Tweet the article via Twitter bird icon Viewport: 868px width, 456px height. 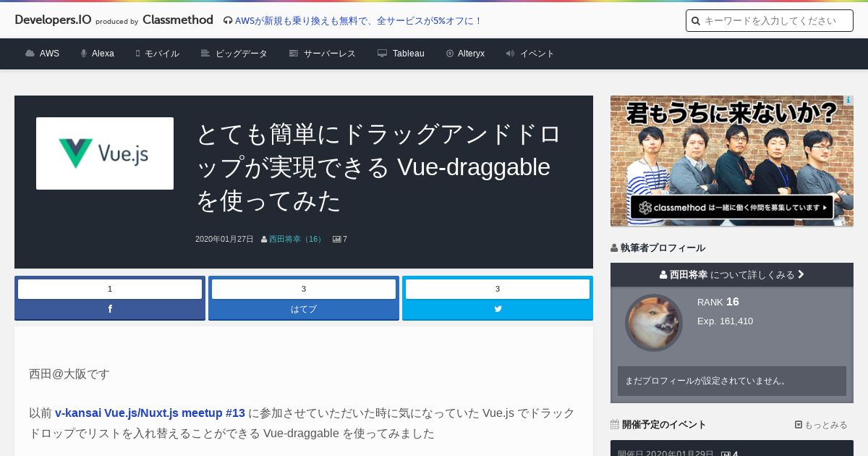pos(498,309)
